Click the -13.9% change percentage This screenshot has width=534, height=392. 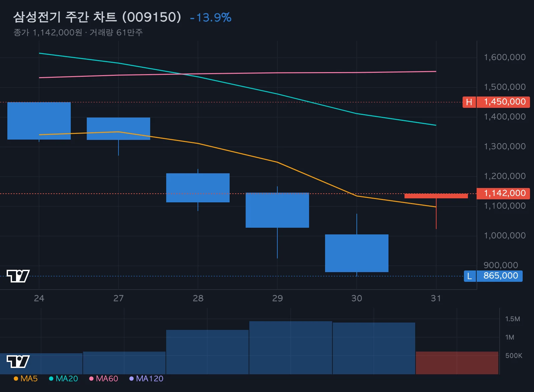[211, 18]
